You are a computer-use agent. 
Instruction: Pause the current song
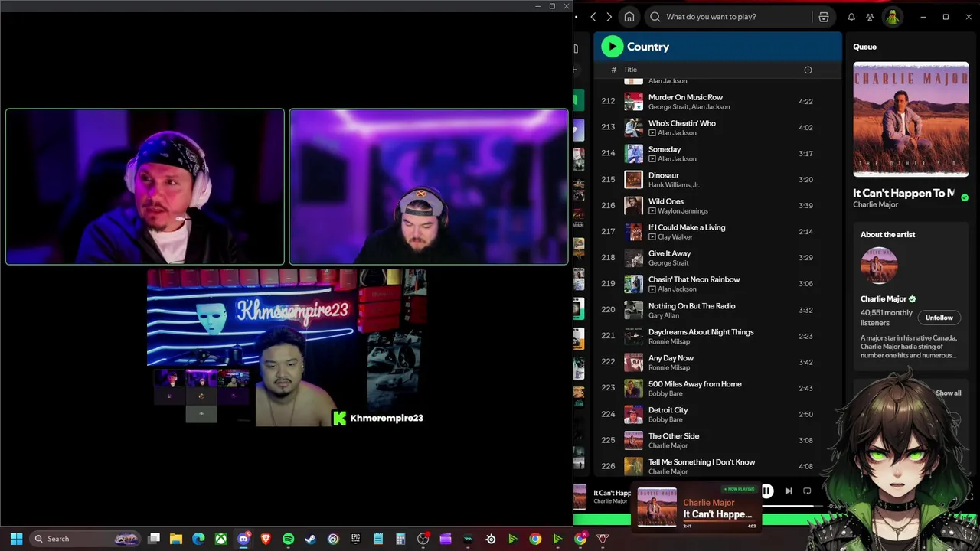click(766, 491)
